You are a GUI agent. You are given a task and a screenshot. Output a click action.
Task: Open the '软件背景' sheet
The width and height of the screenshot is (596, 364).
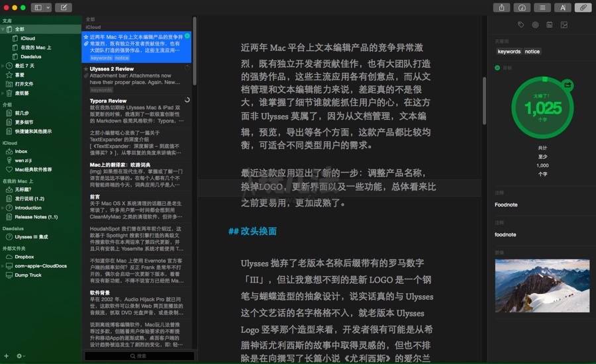click(x=137, y=303)
